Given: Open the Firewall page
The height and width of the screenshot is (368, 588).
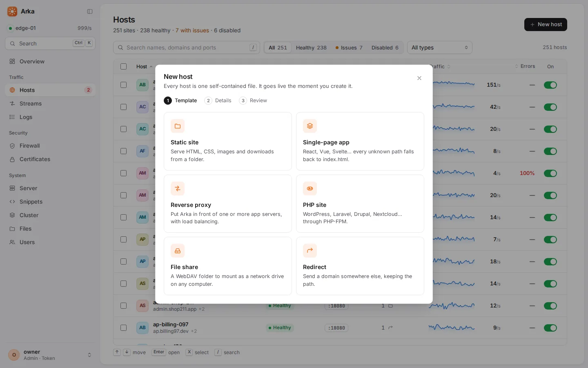Looking at the screenshot, I should click(x=50, y=146).
